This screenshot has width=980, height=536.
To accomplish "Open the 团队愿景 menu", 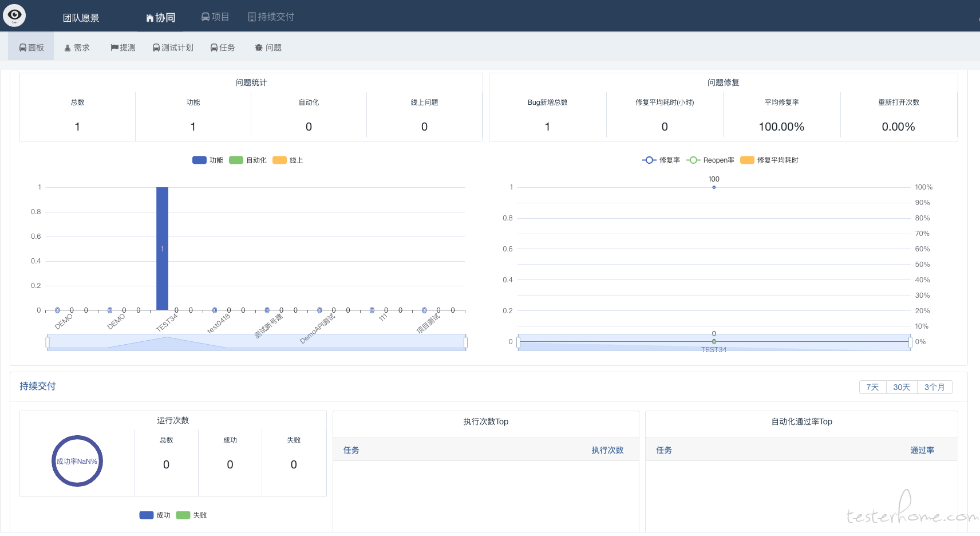I will (x=81, y=18).
